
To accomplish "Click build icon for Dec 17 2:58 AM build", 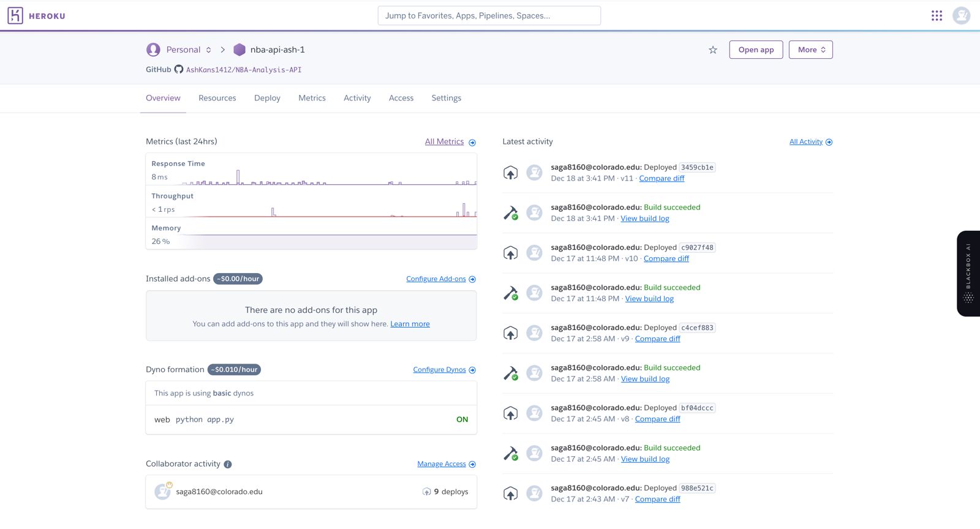I will (510, 373).
